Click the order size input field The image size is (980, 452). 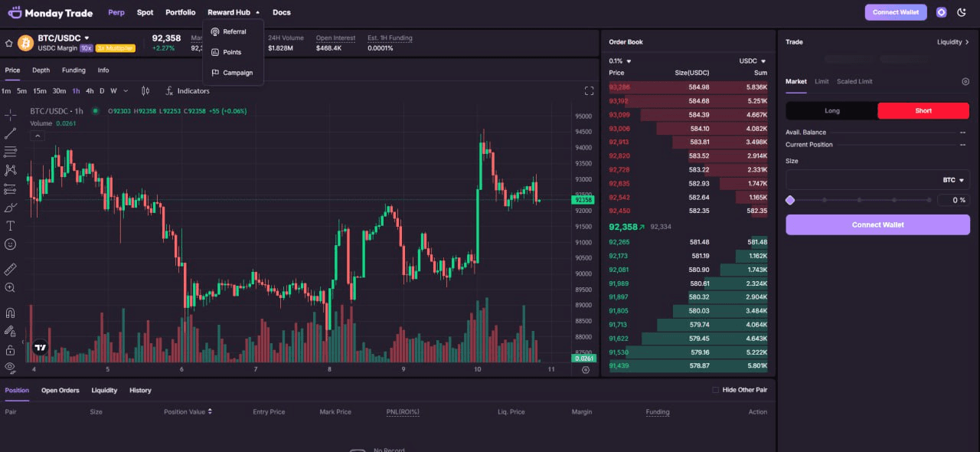tap(857, 179)
